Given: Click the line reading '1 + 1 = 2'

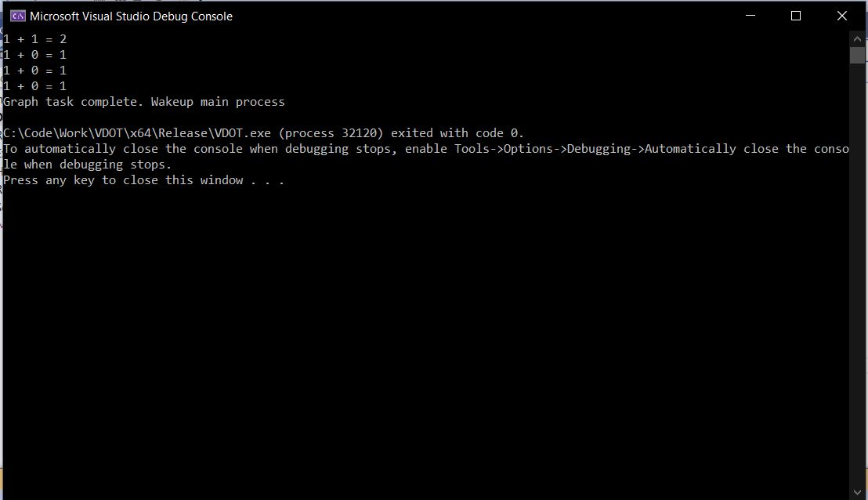Looking at the screenshot, I should 34,38.
